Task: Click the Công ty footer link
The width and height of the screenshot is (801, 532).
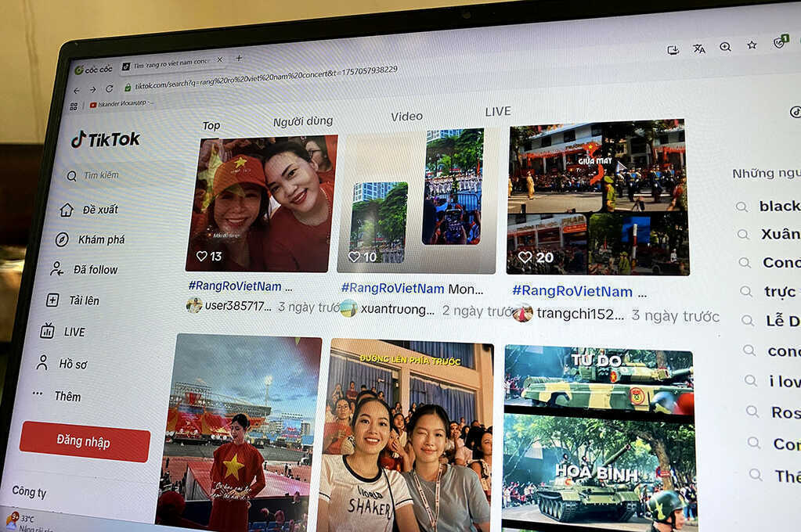Action: [29, 491]
